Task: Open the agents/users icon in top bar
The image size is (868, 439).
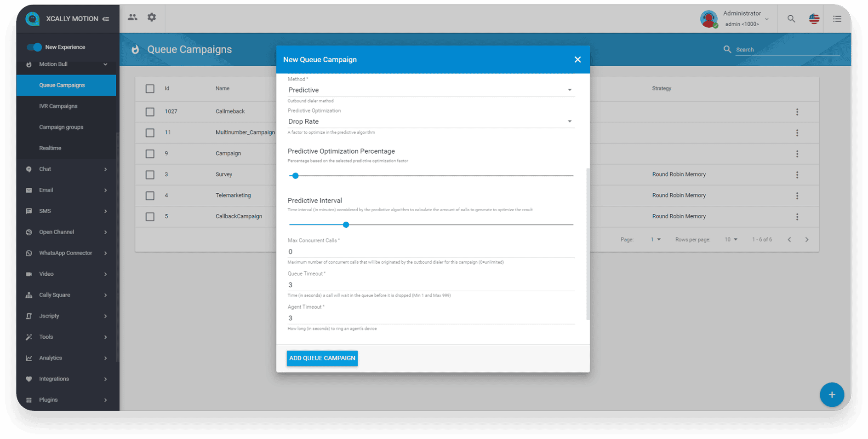Action: coord(132,17)
